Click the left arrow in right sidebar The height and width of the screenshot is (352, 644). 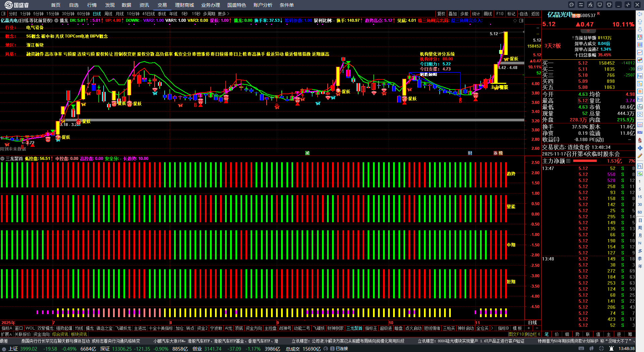tap(640, 14)
